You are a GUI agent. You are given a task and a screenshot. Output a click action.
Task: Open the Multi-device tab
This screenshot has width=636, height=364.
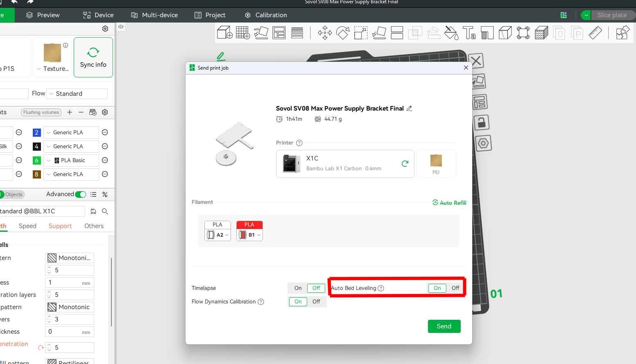click(x=154, y=15)
